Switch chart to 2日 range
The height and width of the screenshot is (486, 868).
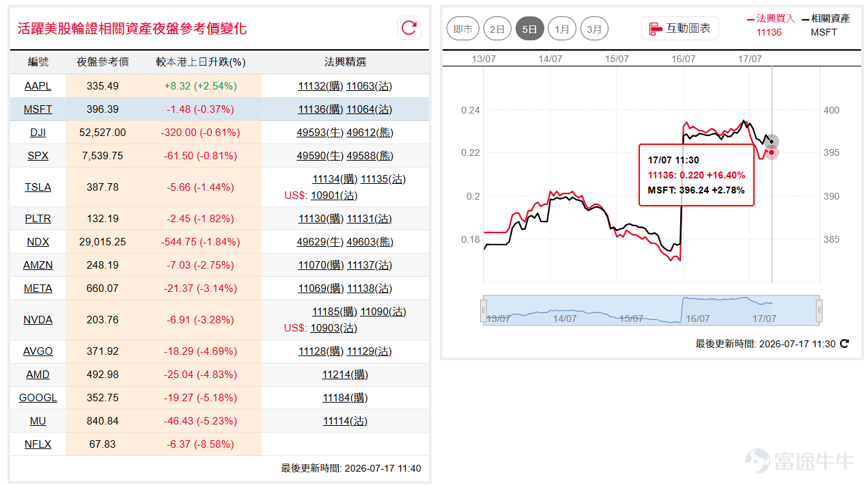click(x=497, y=29)
